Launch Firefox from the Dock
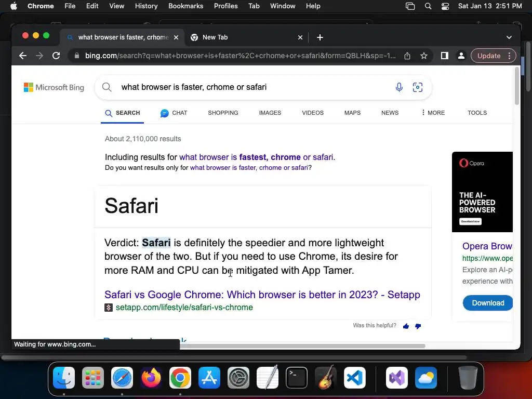The image size is (532, 399). (151, 378)
